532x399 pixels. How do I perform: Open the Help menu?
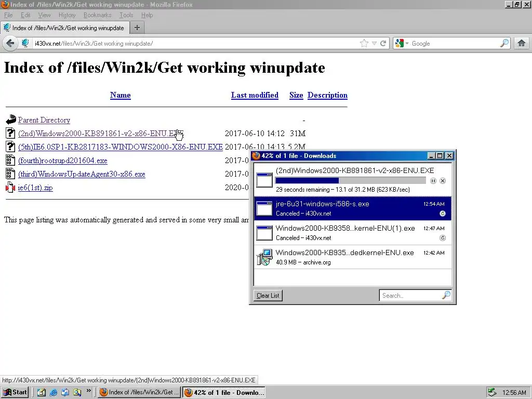pos(147,15)
